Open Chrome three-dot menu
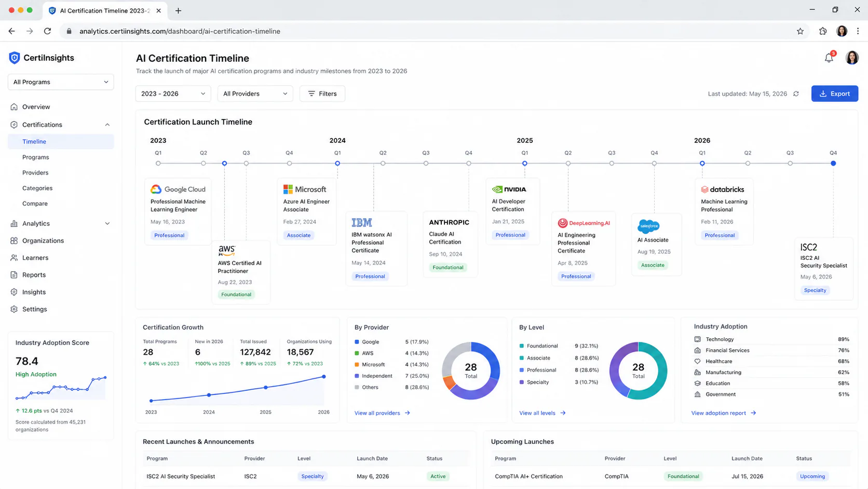Screen dimensions: 868x489 [x=858, y=31]
